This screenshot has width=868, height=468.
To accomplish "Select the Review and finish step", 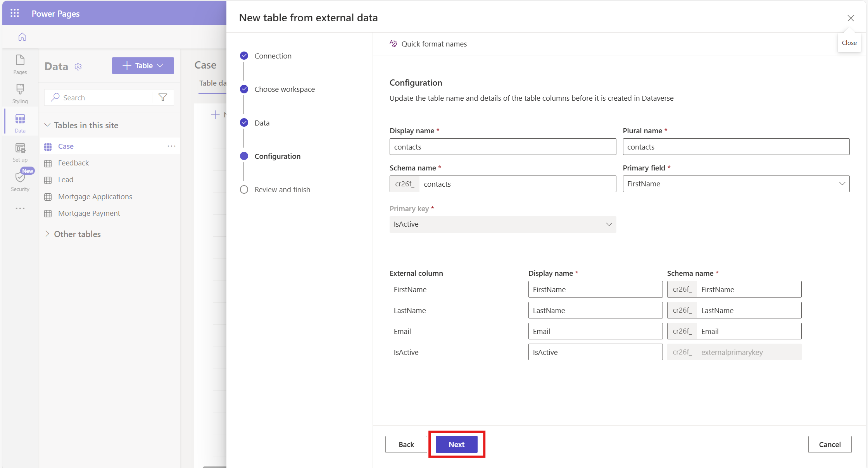I will (x=282, y=189).
